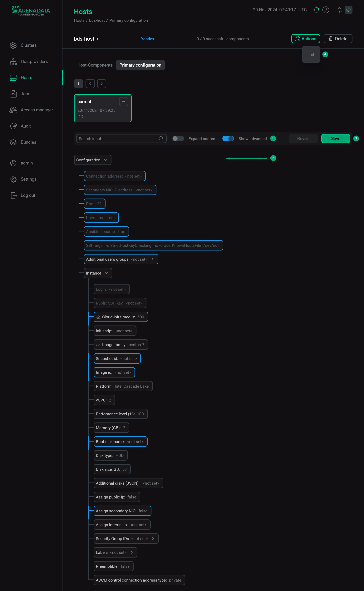Expand Additional users groups
The height and width of the screenshot is (591, 364).
pos(152,259)
